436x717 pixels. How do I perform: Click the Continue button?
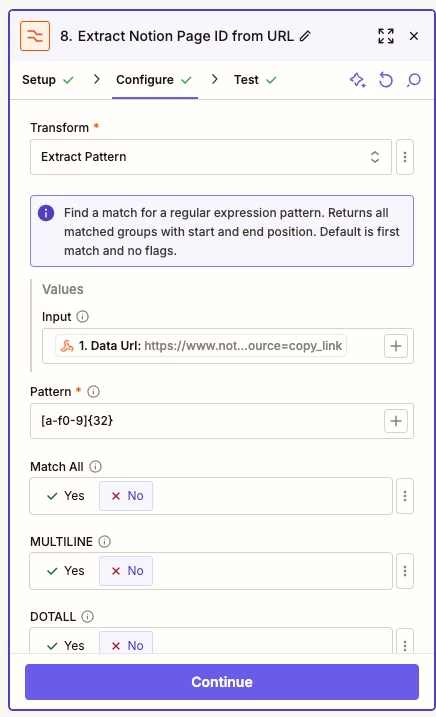[x=222, y=682]
